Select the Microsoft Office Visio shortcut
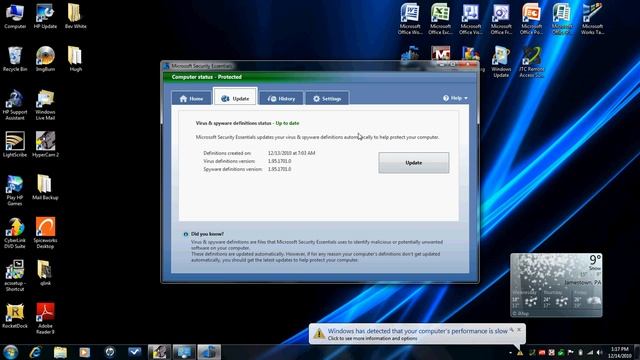 (471, 19)
